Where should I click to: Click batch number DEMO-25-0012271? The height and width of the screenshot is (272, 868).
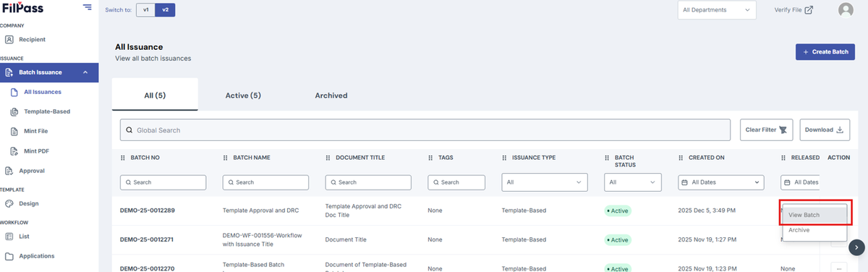148,239
